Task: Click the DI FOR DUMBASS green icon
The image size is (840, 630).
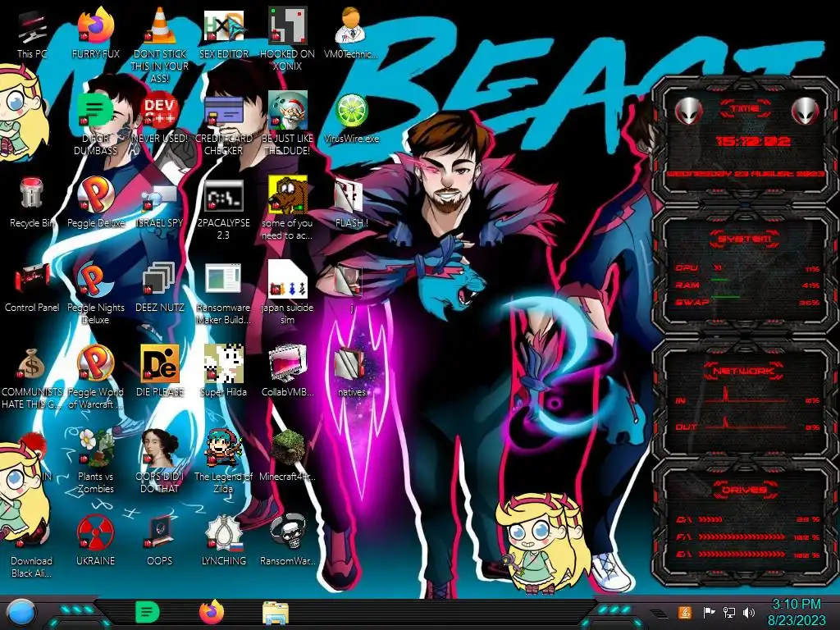Action: click(95, 125)
